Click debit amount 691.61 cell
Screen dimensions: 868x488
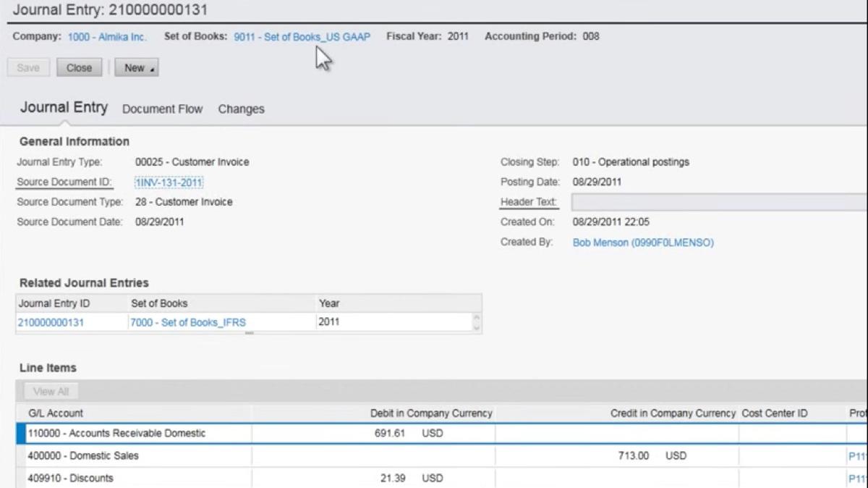[373, 434]
